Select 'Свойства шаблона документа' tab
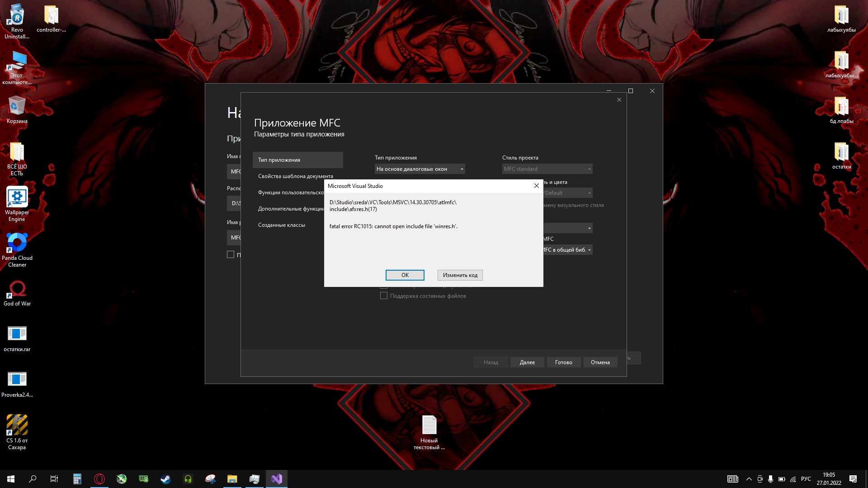The height and width of the screenshot is (488, 868). point(295,176)
